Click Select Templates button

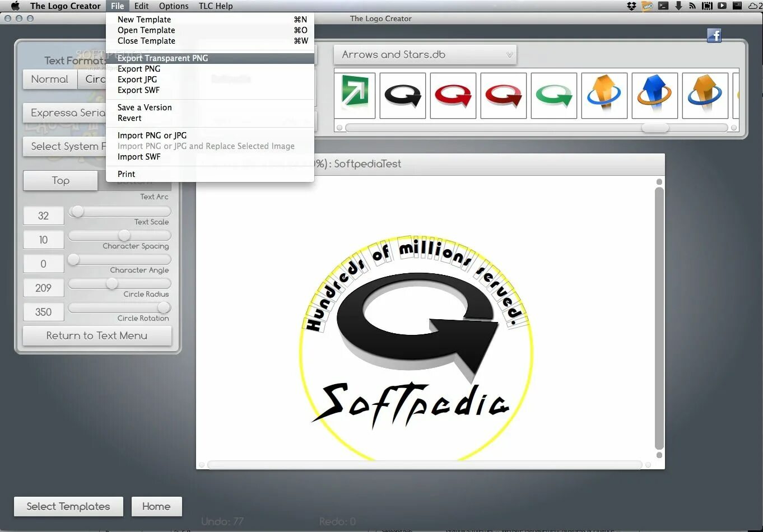[68, 506]
